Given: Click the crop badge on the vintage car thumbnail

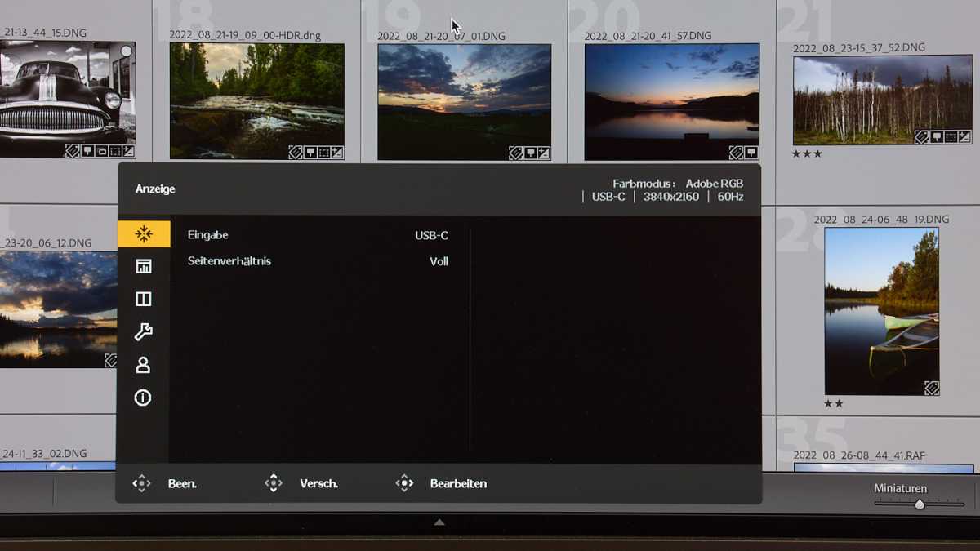Looking at the screenshot, I should coord(102,152).
